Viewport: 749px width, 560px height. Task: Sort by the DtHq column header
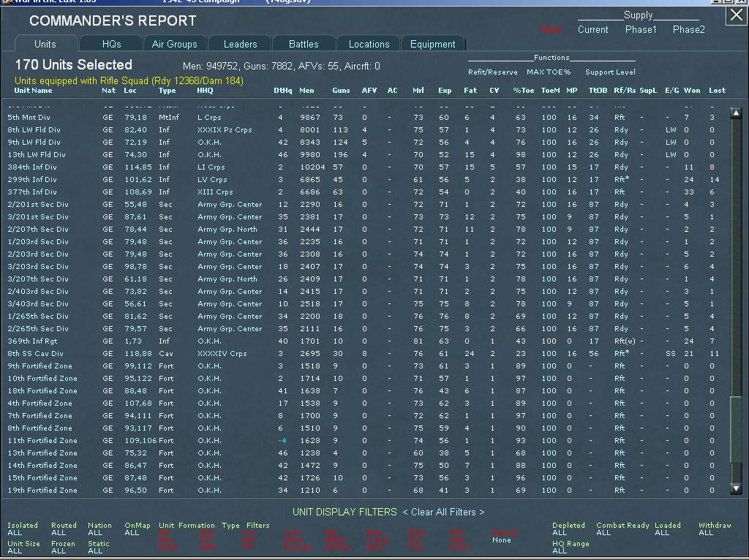(283, 90)
